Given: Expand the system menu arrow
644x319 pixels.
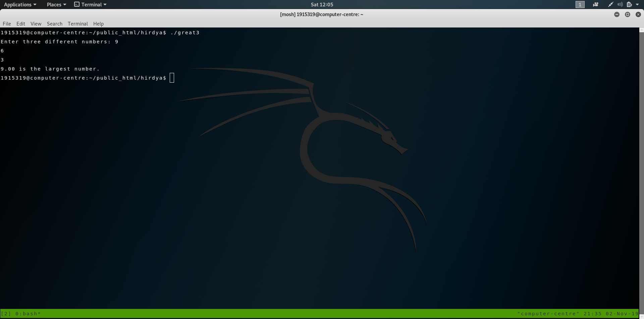Looking at the screenshot, I should (x=637, y=4).
